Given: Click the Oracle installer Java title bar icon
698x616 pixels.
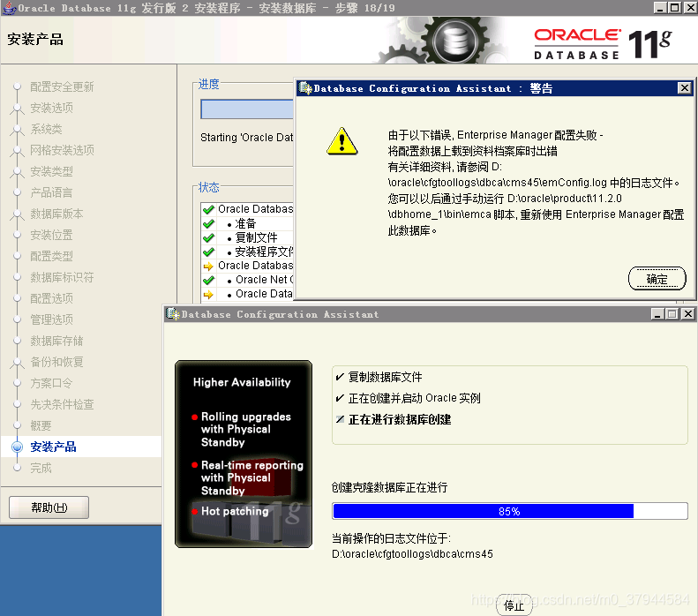Looking at the screenshot, I should [10, 8].
